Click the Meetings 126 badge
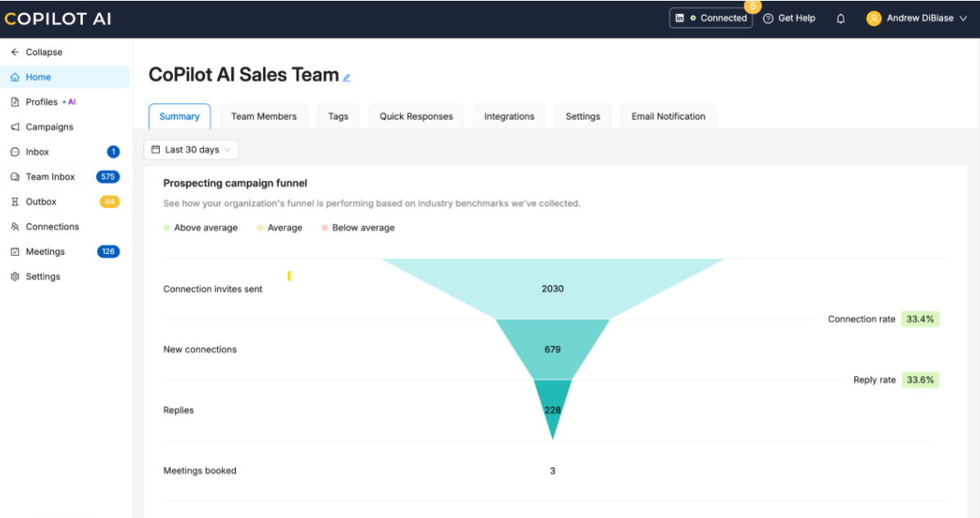 click(108, 252)
